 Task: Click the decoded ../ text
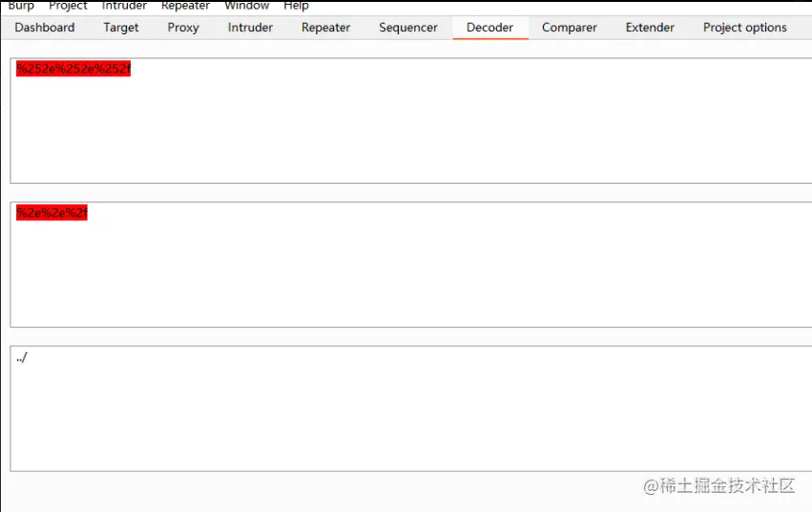[x=22, y=358]
